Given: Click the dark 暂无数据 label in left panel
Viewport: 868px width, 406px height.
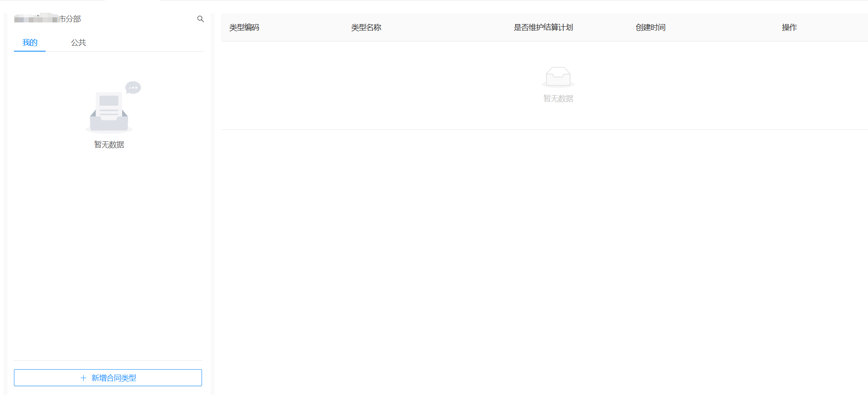Looking at the screenshot, I should 109,145.
